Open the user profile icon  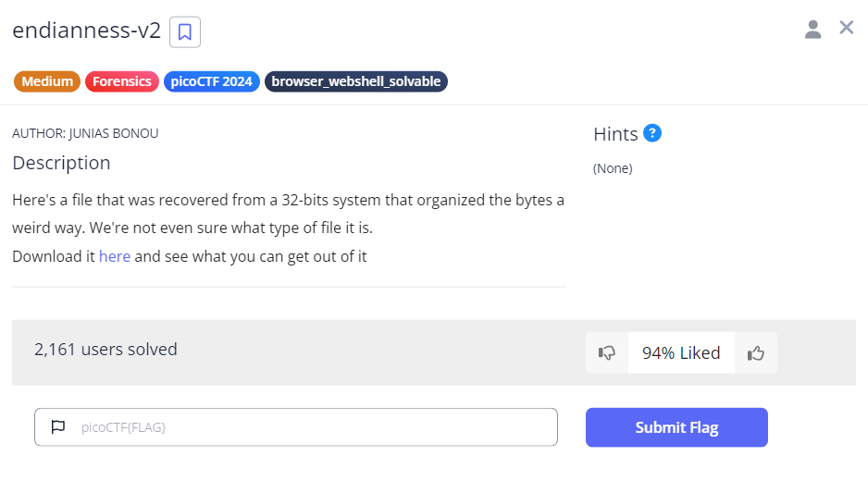(x=812, y=29)
